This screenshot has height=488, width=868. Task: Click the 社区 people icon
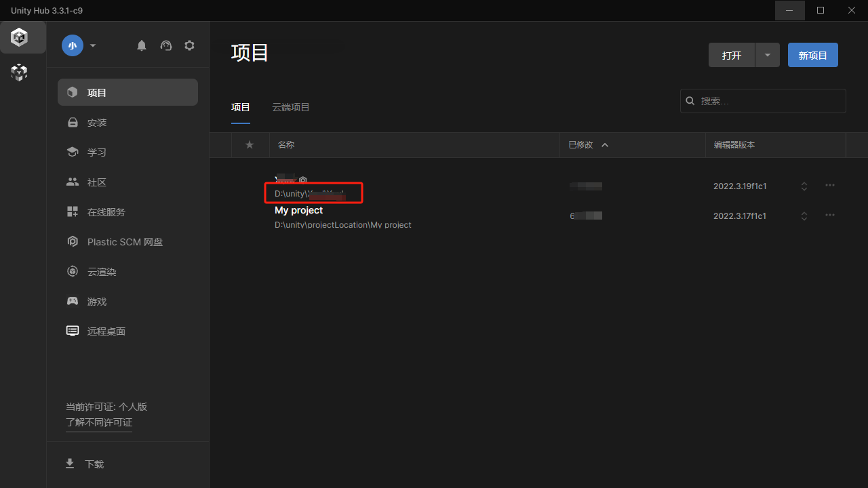coord(73,182)
